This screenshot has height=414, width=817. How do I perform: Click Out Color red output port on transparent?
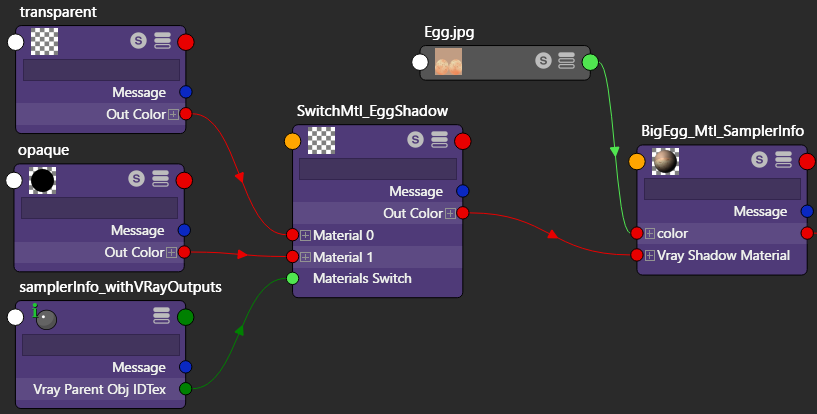coord(185,114)
